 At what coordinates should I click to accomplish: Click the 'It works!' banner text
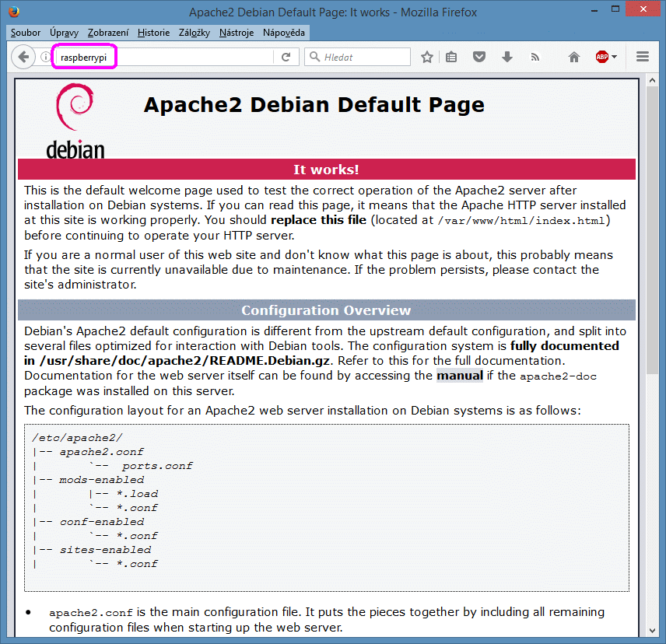326,170
